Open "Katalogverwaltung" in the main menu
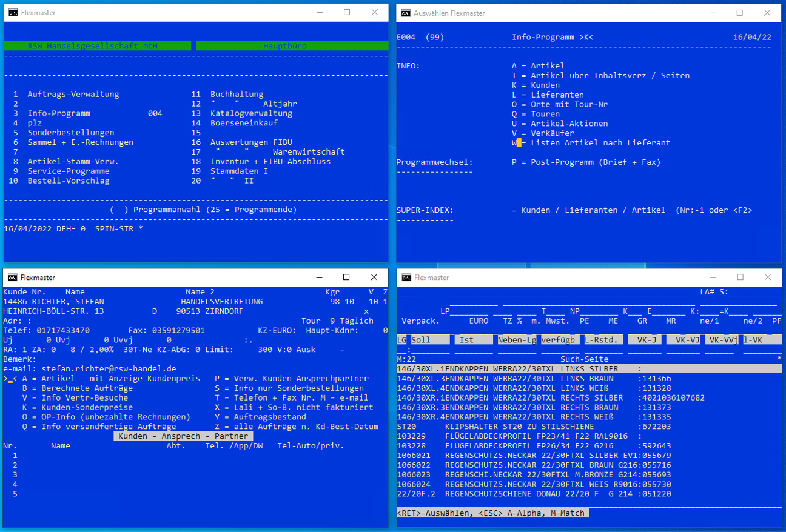Image resolution: width=786 pixels, height=532 pixels. coord(250,113)
